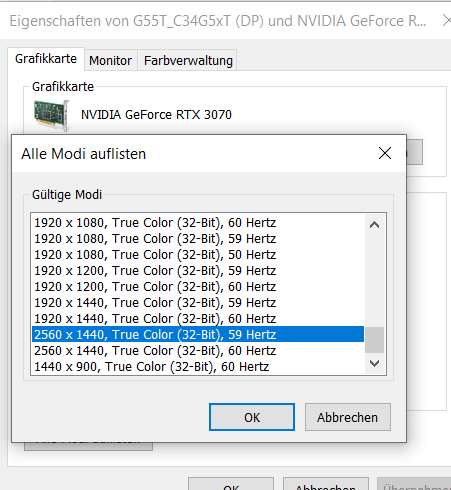Click NVIDIA GeForce RTX 3070 adapter name
The height and width of the screenshot is (490, 451).
156,115
